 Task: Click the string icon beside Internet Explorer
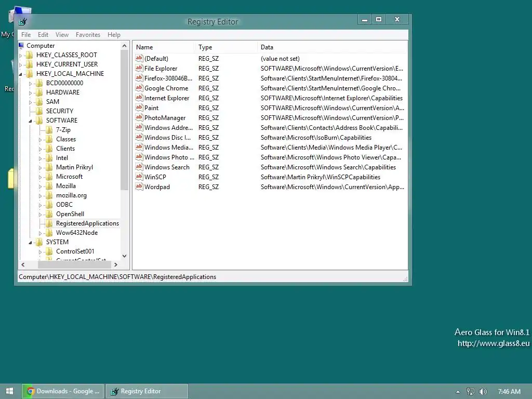[x=139, y=98]
